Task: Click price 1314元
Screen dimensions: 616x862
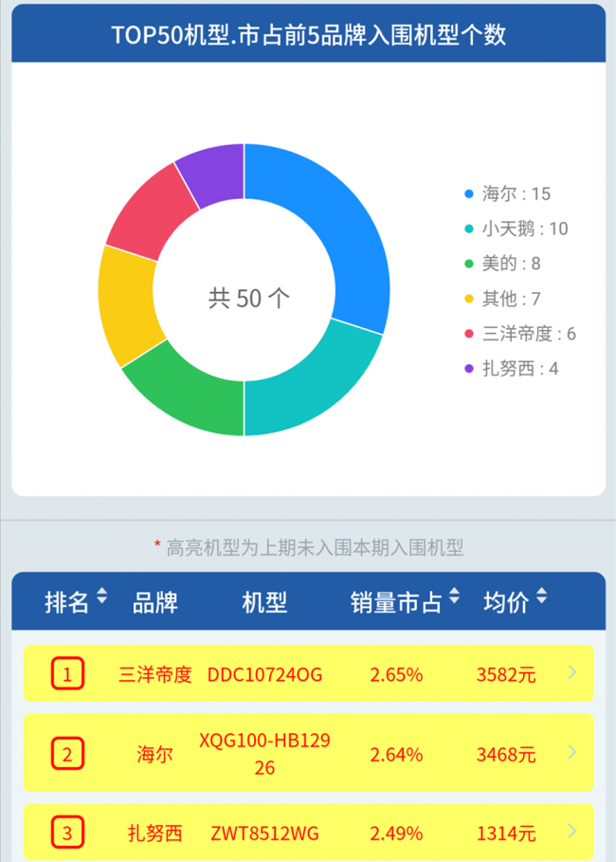Action: tap(506, 834)
